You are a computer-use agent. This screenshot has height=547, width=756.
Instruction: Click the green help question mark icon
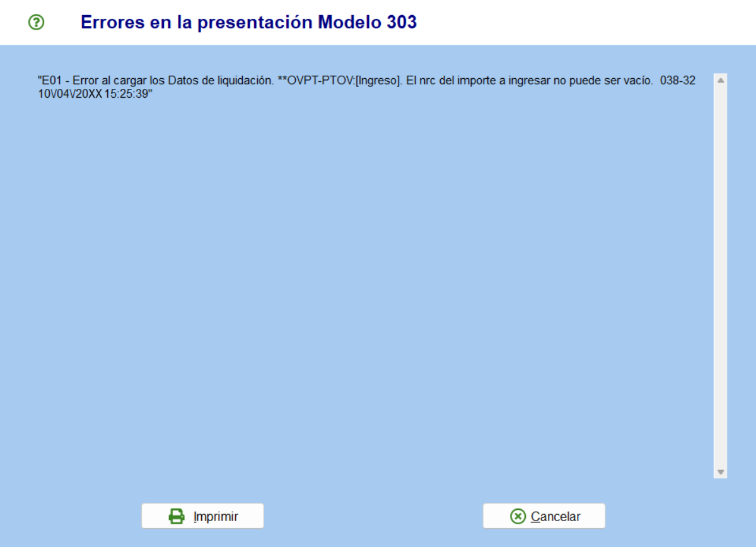pyautogui.click(x=37, y=23)
